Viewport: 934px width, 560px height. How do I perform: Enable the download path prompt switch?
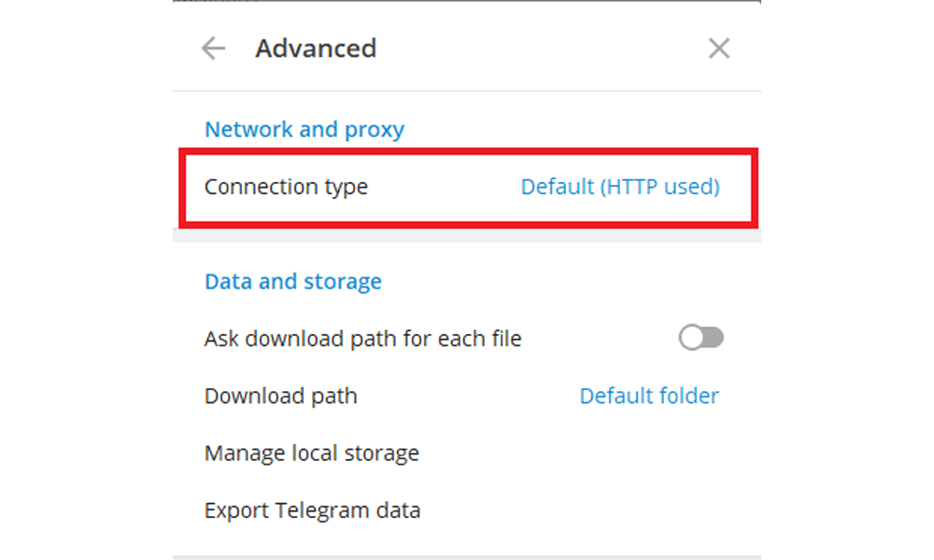[701, 337]
